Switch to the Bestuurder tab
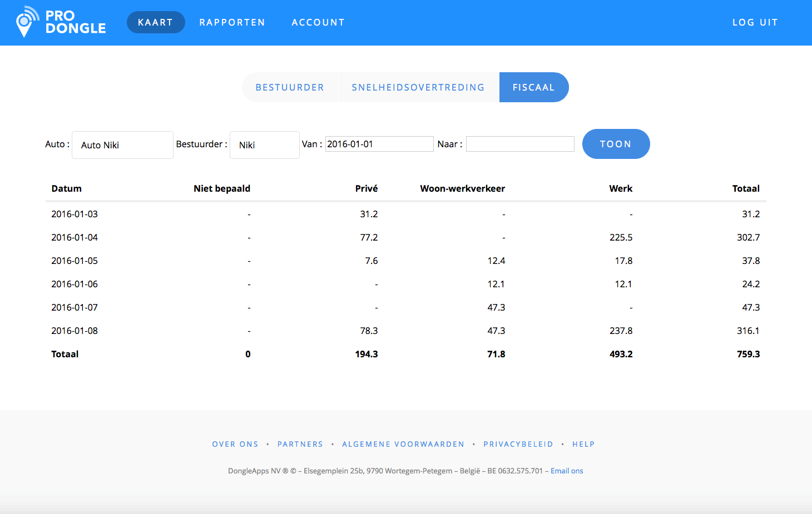This screenshot has width=812, height=514. 290,87
